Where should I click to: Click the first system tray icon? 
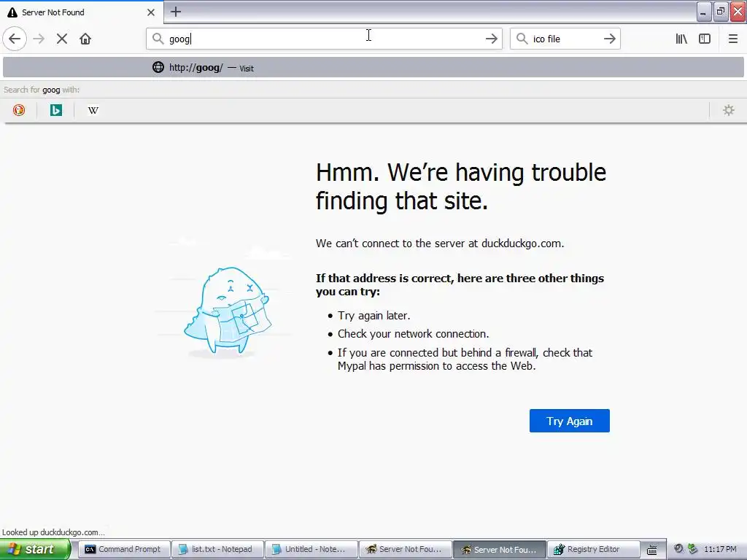(x=678, y=549)
